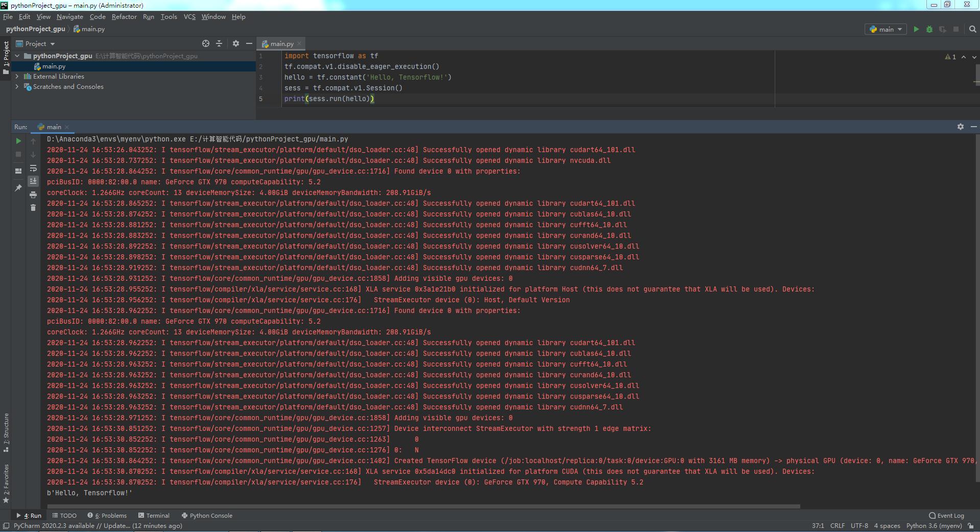The height and width of the screenshot is (532, 980).
Task: Click the 37:1 cursor position indicator
Action: [x=818, y=526]
